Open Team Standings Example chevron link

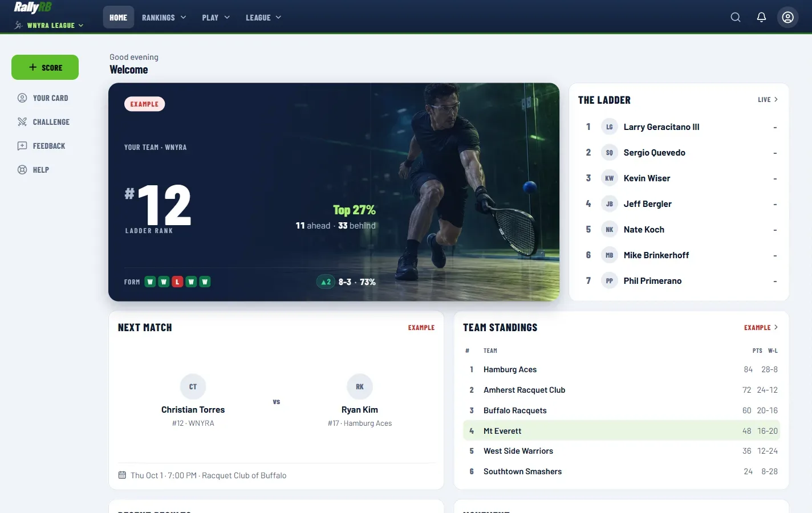[761, 328]
